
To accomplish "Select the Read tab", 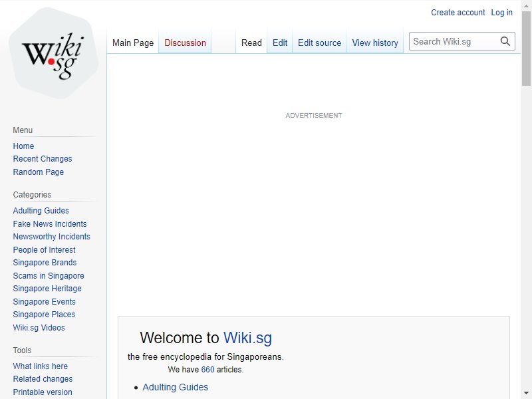I will pos(251,43).
